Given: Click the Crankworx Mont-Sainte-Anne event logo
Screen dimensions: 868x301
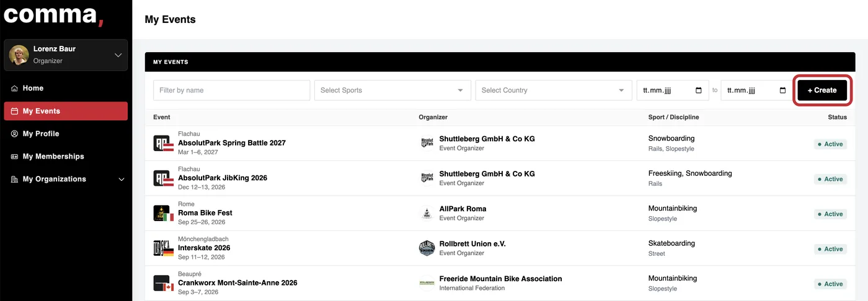Looking at the screenshot, I should click(163, 284).
